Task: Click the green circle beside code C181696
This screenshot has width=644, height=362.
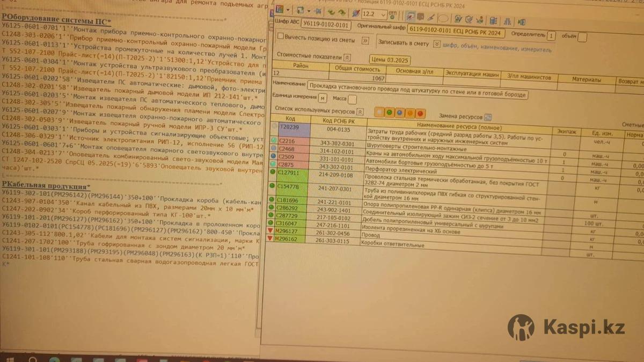Action: (x=271, y=200)
